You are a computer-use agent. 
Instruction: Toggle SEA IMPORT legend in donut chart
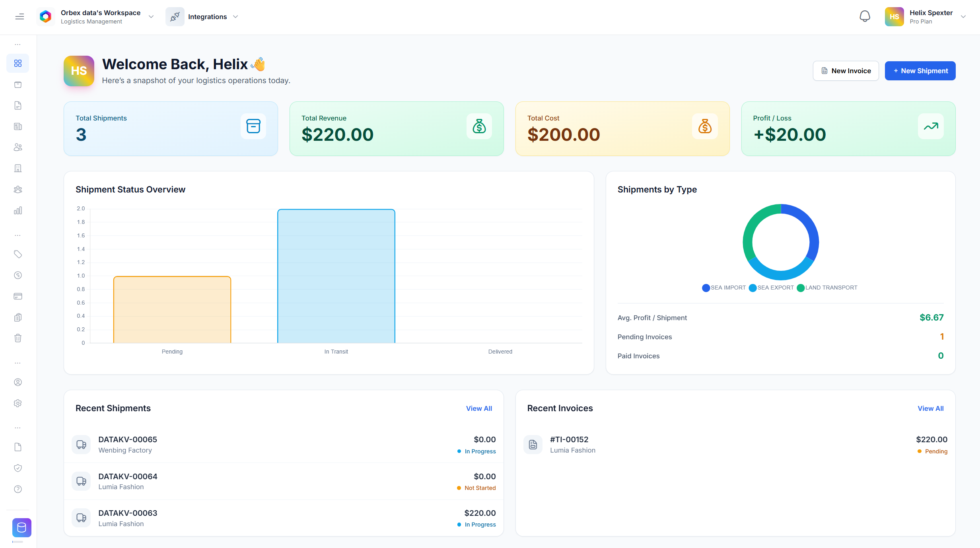point(724,288)
